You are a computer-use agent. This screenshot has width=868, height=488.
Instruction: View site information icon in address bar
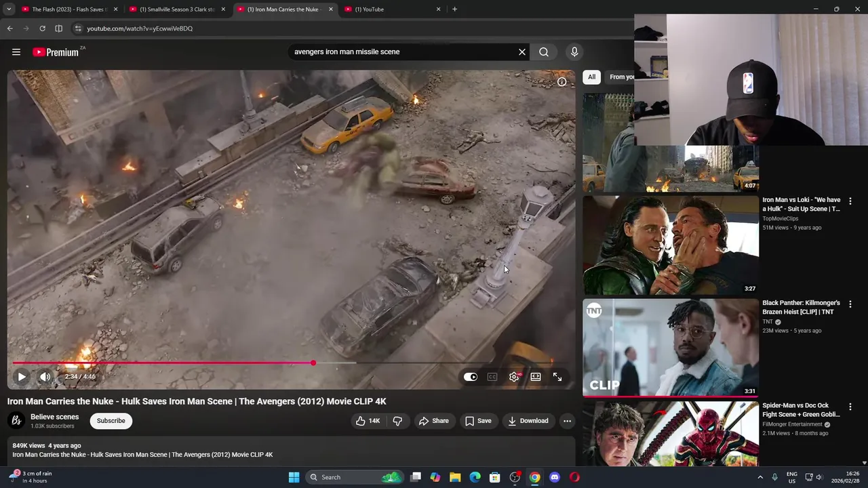click(78, 28)
